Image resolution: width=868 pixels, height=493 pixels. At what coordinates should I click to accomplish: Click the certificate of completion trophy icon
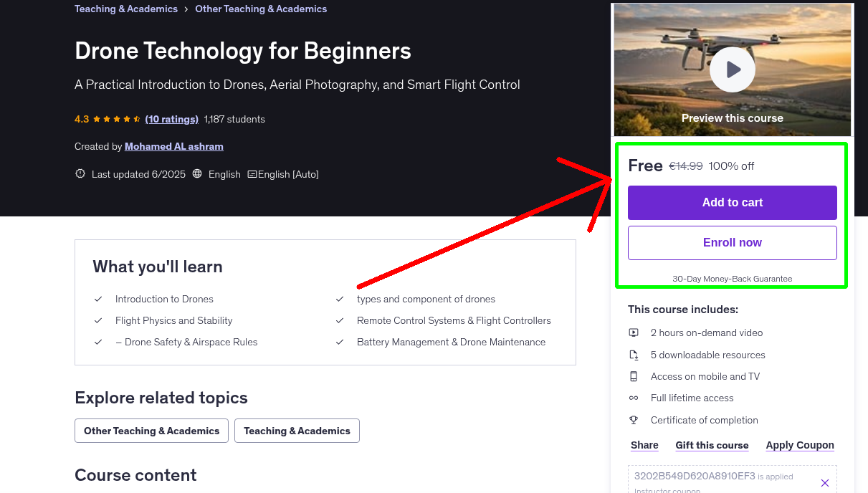click(x=634, y=420)
